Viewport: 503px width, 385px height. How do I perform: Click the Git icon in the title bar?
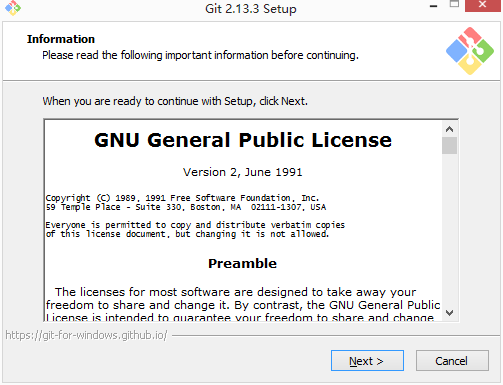[13, 7]
